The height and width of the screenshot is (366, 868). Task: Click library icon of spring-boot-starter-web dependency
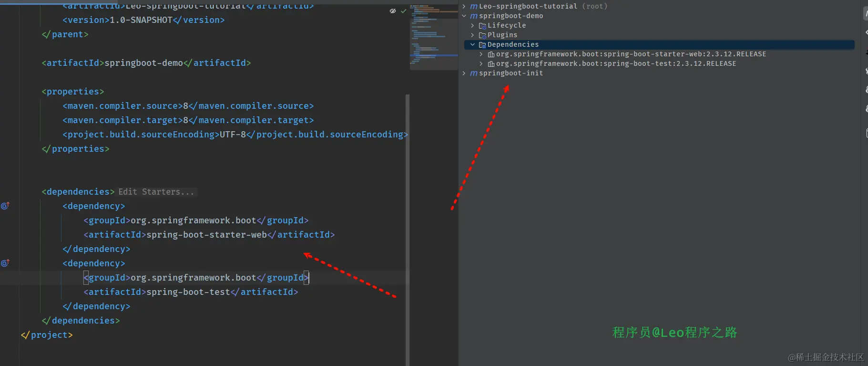[x=491, y=54]
